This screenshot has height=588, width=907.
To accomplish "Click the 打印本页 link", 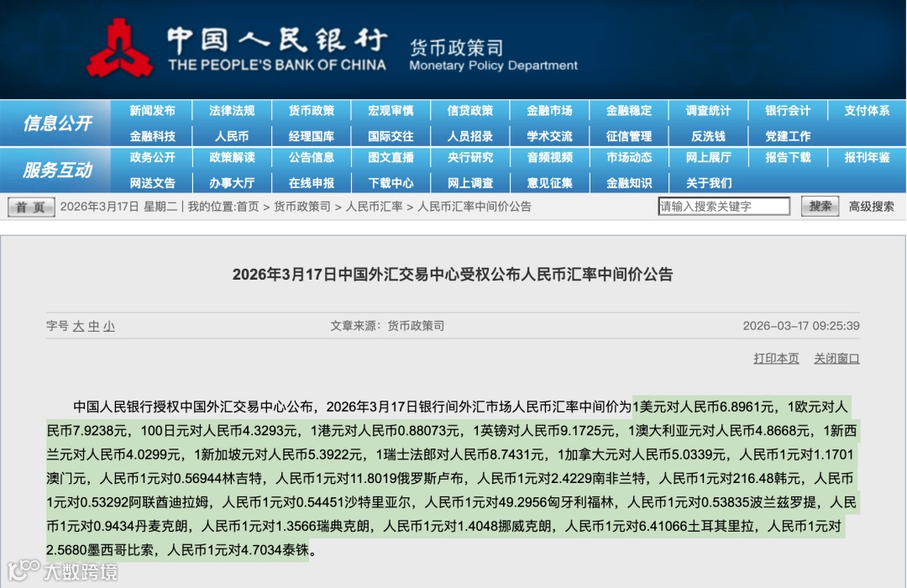I will pyautogui.click(x=777, y=358).
